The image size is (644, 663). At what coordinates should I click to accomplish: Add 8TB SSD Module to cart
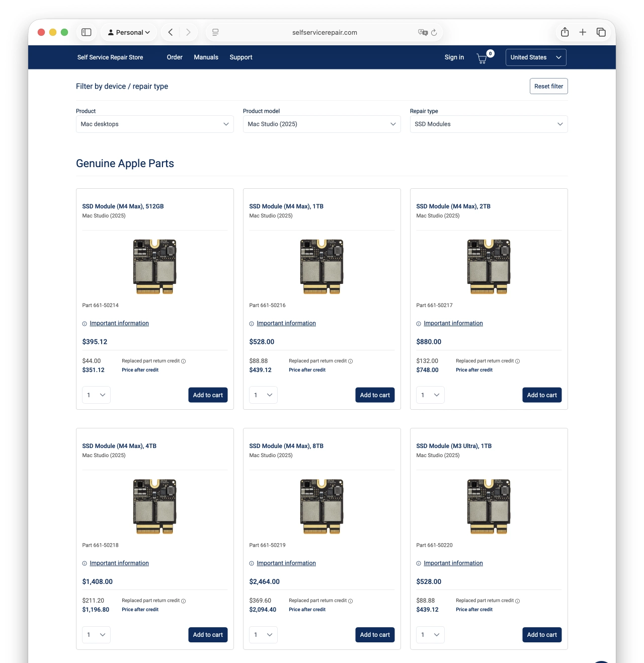pyautogui.click(x=375, y=635)
